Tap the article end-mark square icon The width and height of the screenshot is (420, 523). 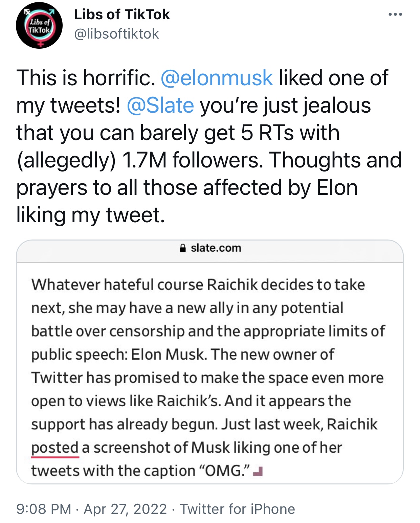pos(258,471)
